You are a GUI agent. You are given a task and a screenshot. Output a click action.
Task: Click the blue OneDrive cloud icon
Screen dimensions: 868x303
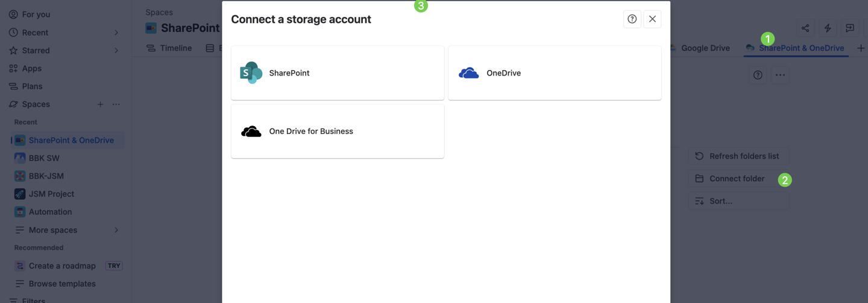(x=468, y=73)
